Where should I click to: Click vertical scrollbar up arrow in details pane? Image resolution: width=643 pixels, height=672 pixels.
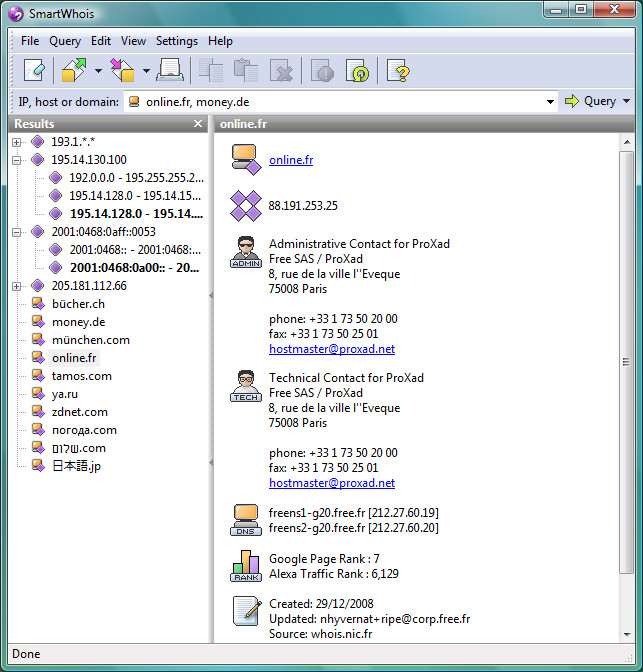(627, 142)
